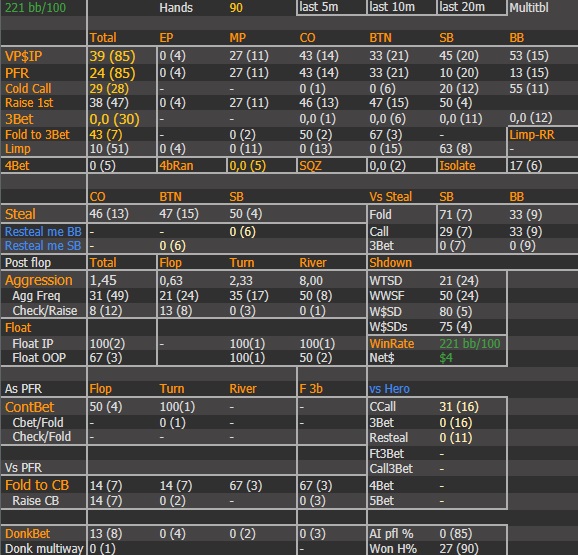Image resolution: width=578 pixels, height=555 pixels.
Task: Click the Won H% value 27 (90)
Action: point(459,548)
